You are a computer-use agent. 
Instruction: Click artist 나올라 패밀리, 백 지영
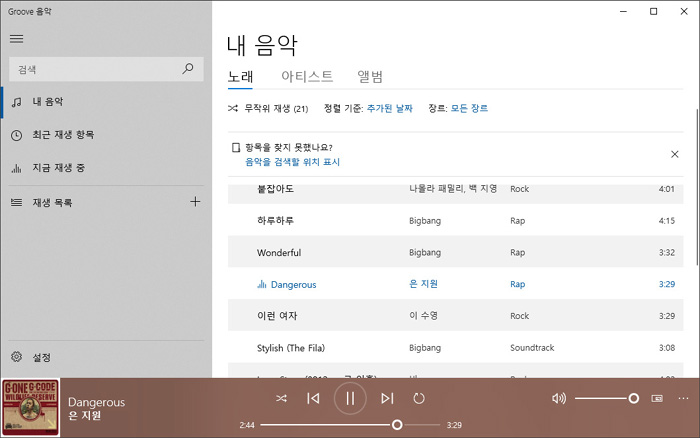(453, 189)
